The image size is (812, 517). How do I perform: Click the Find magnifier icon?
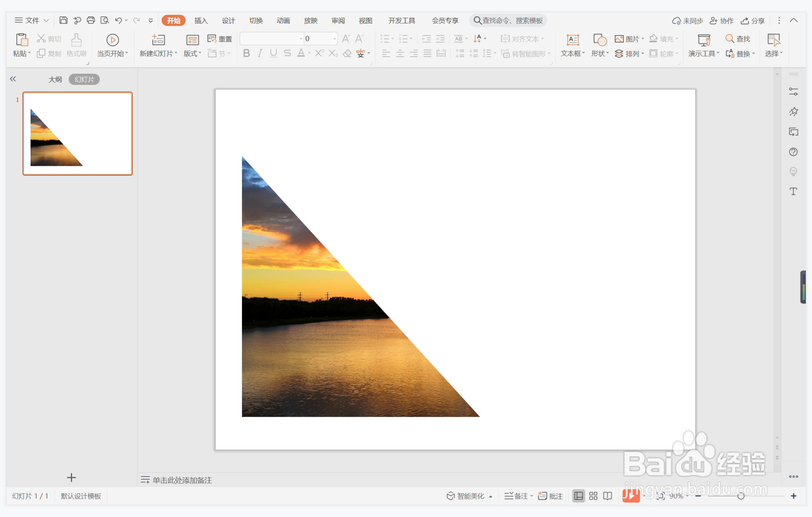[x=729, y=38]
